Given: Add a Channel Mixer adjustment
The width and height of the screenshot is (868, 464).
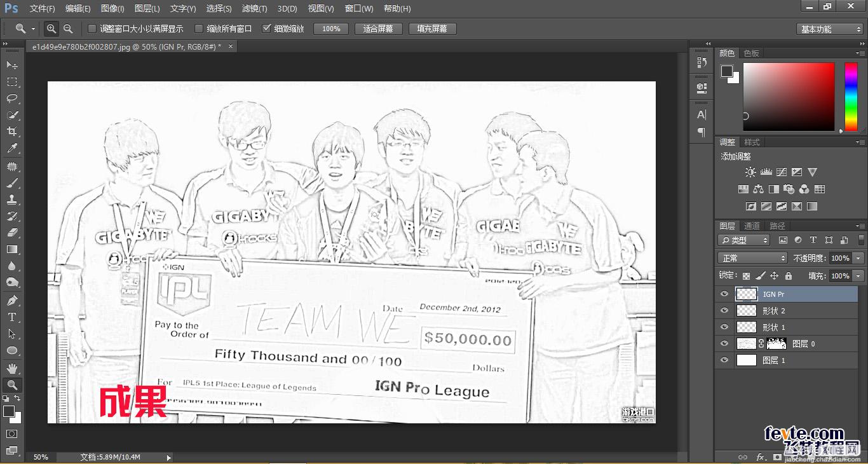Looking at the screenshot, I should (x=804, y=189).
